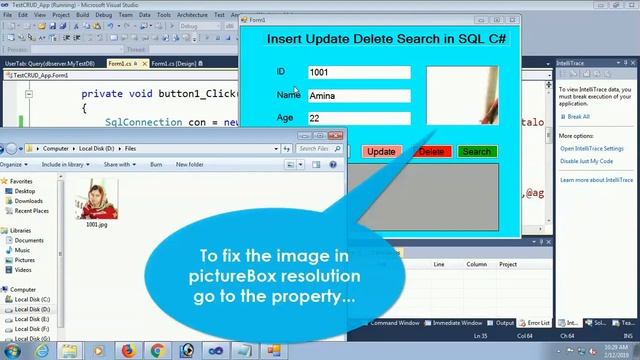
Task: Click the Search Files box in Explorer
Action: 319,149
